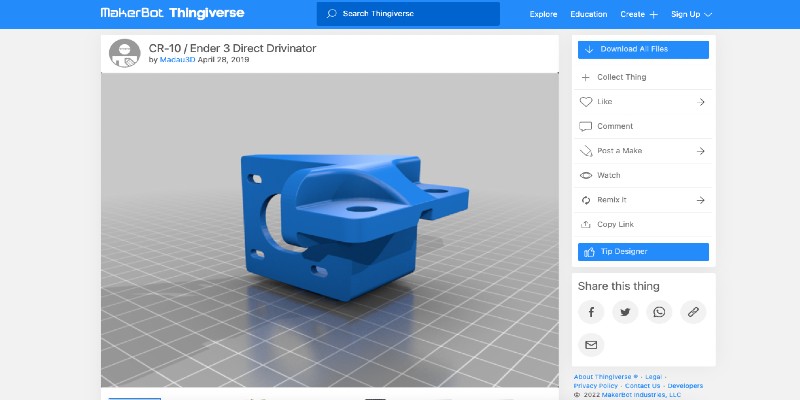The height and width of the screenshot is (400, 800).
Task: Open the Developers footer link
Action: 685,386
